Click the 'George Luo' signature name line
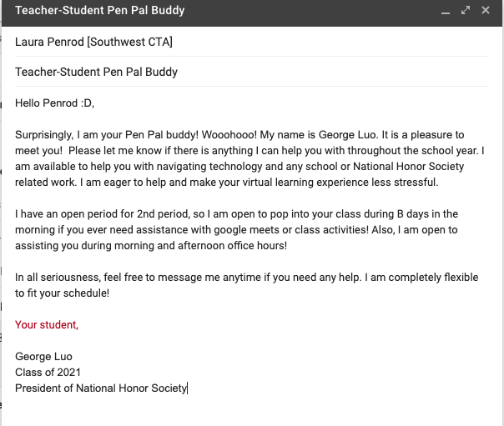Viewport: 504px width, 426px height. tap(45, 356)
